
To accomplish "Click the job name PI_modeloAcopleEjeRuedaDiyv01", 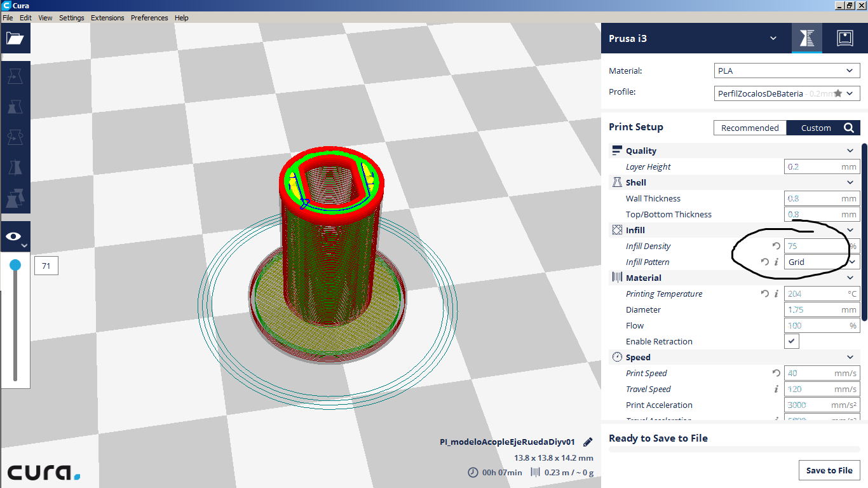I will coord(507,442).
